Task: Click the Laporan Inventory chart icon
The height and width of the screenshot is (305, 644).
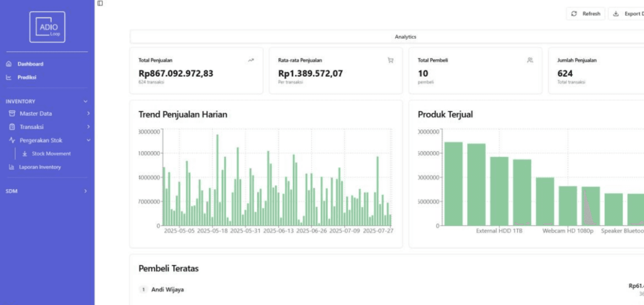Action: [x=11, y=167]
